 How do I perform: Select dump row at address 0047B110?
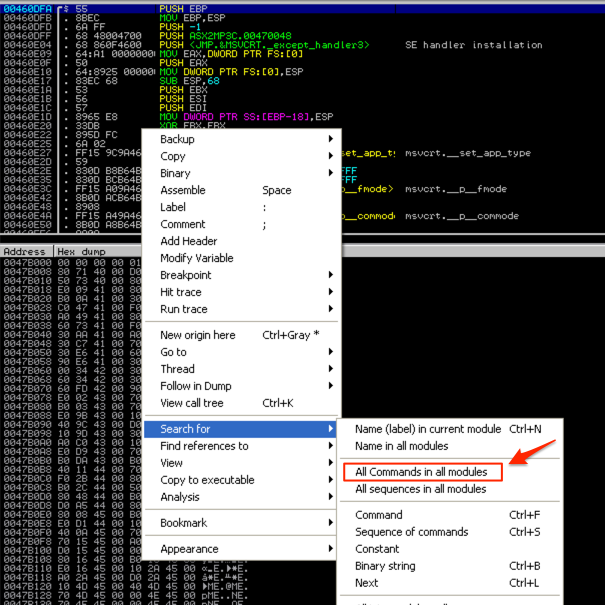[x=127, y=569]
